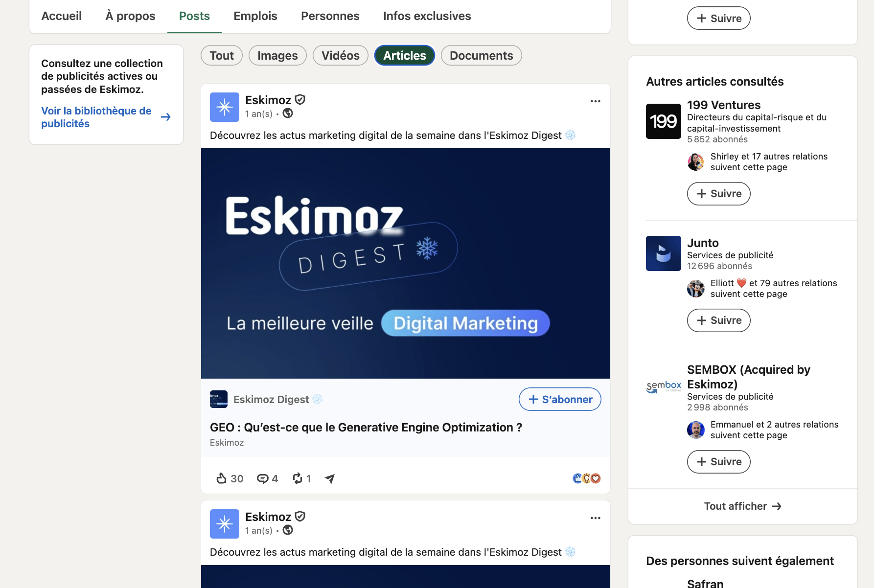The image size is (874, 588).
Task: Click Eskimoz snowflake logo on first post
Action: [x=225, y=107]
